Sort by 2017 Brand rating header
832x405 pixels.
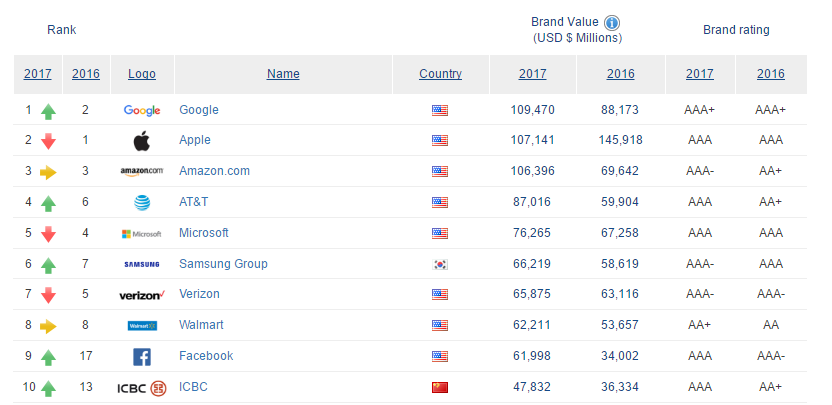point(700,74)
